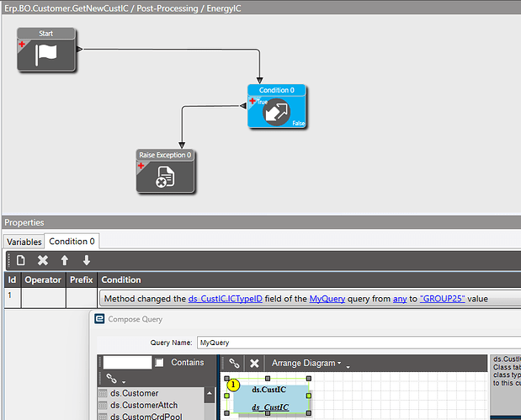
Task: Click the link icon below search box
Action: [111, 379]
